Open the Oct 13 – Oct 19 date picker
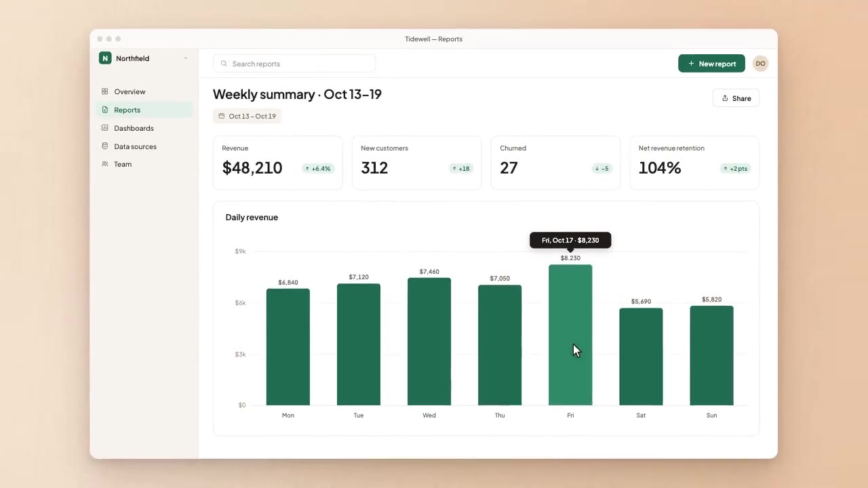 (247, 116)
